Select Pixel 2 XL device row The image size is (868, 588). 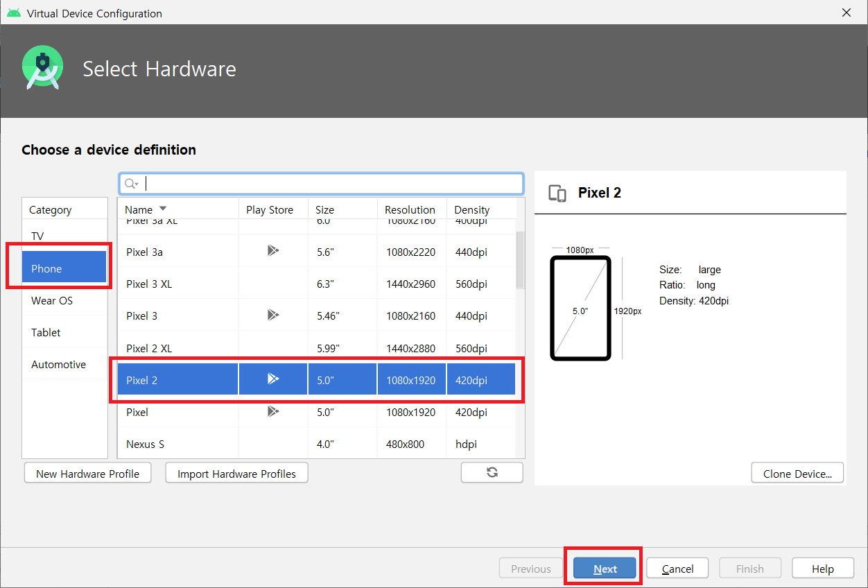[x=317, y=347]
